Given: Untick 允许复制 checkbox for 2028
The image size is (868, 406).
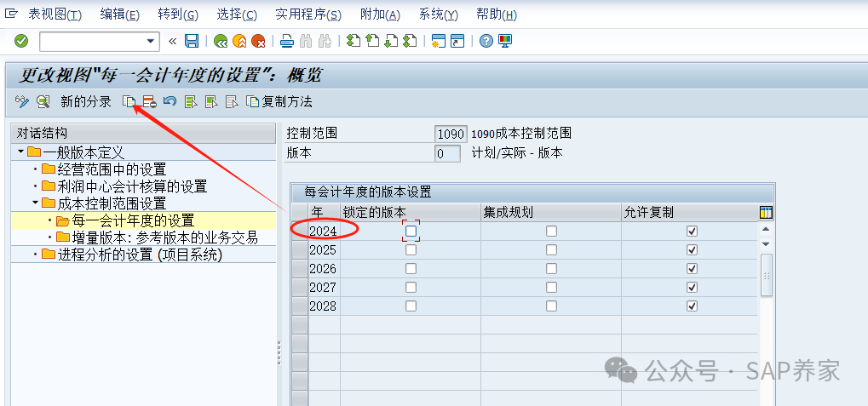Looking at the screenshot, I should [x=692, y=306].
